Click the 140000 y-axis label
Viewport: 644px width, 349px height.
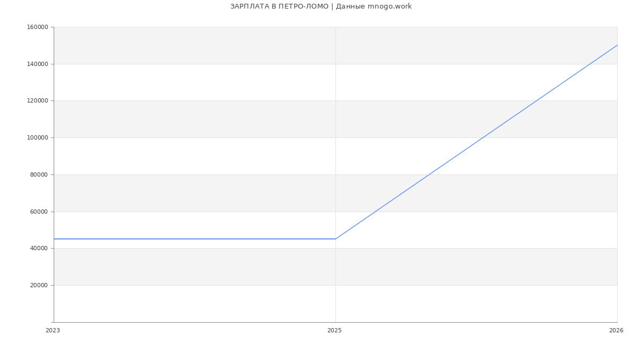point(39,64)
